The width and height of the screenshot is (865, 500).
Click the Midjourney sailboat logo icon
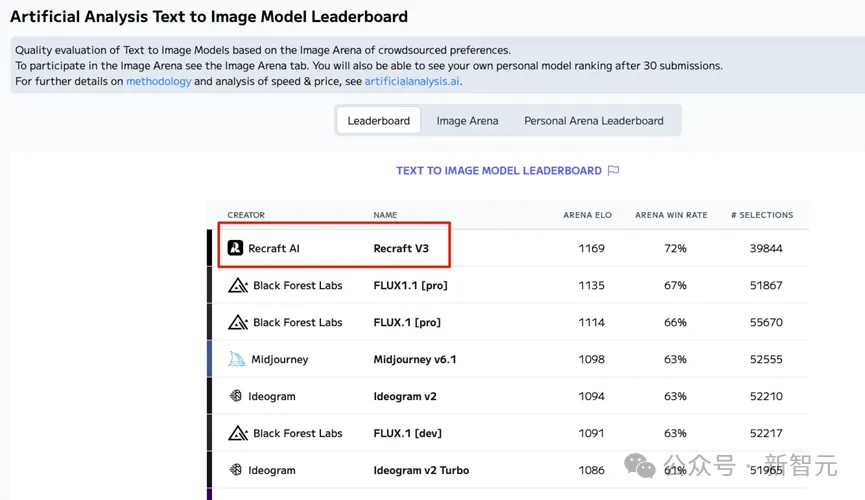coord(237,359)
